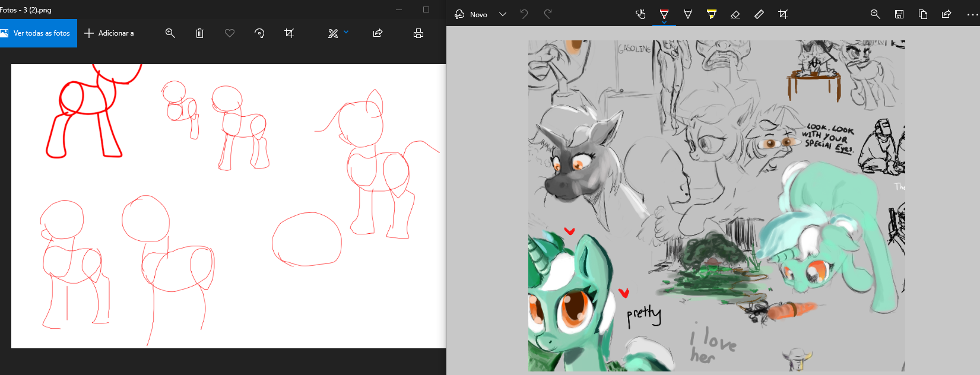980x375 pixels.
Task: Zoom into the photo in Fotos
Action: [170, 33]
